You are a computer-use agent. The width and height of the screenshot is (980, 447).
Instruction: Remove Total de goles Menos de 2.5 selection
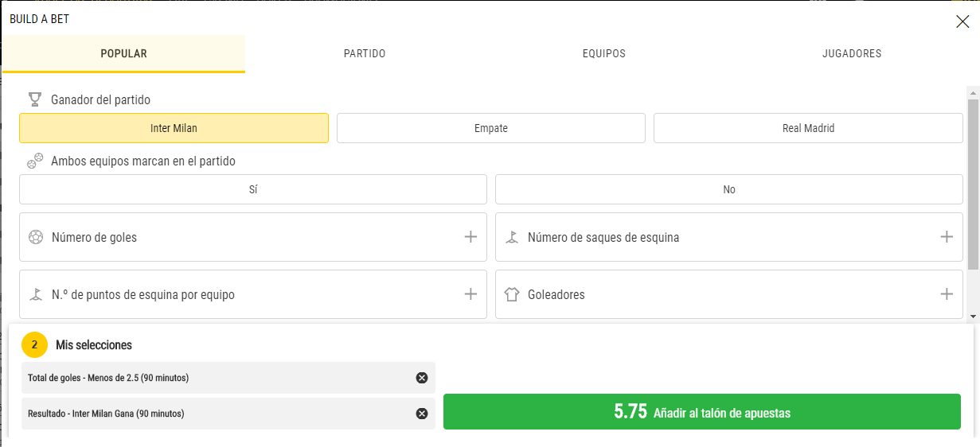click(x=422, y=378)
